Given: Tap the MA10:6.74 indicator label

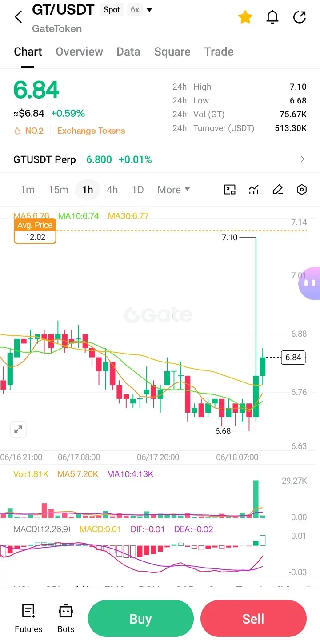Looking at the screenshot, I should point(79,216).
